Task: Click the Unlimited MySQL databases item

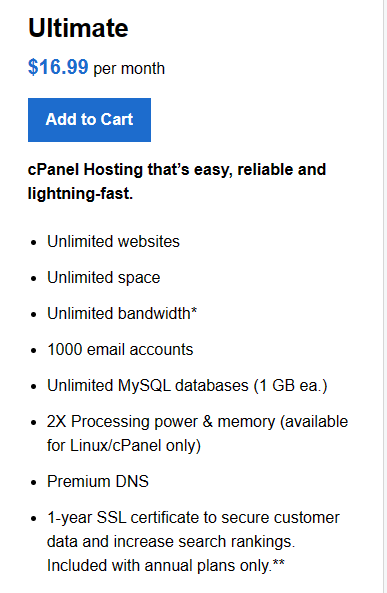Action: (187, 386)
